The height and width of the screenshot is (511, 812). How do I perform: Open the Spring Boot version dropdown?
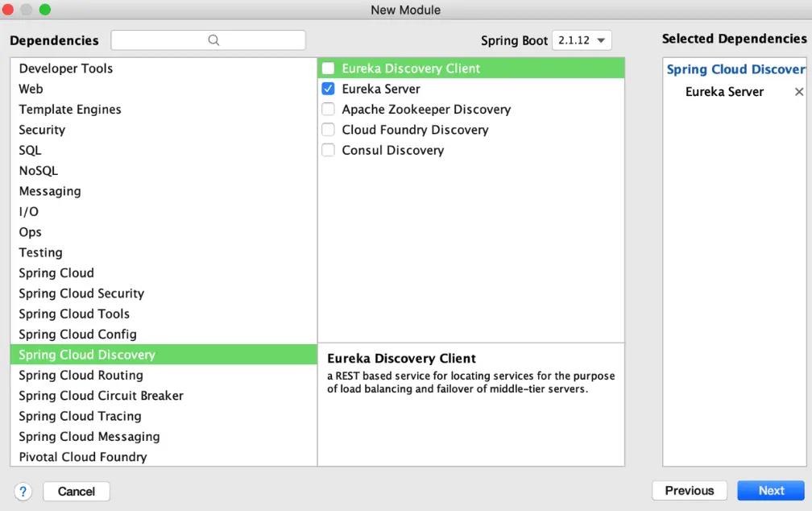582,40
